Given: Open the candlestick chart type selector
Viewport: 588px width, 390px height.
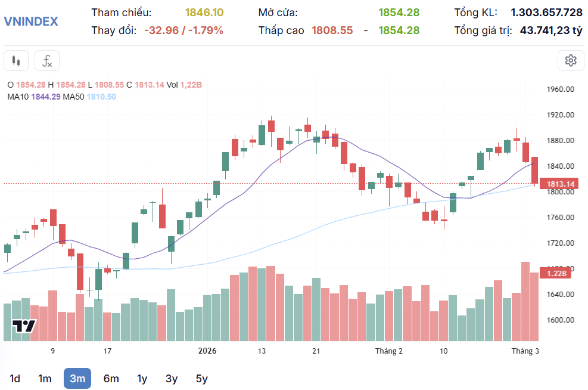Looking at the screenshot, I should coord(16,61).
